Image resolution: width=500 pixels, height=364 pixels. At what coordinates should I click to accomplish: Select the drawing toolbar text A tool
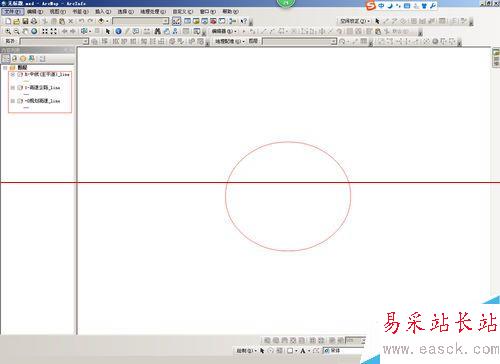(x=303, y=351)
